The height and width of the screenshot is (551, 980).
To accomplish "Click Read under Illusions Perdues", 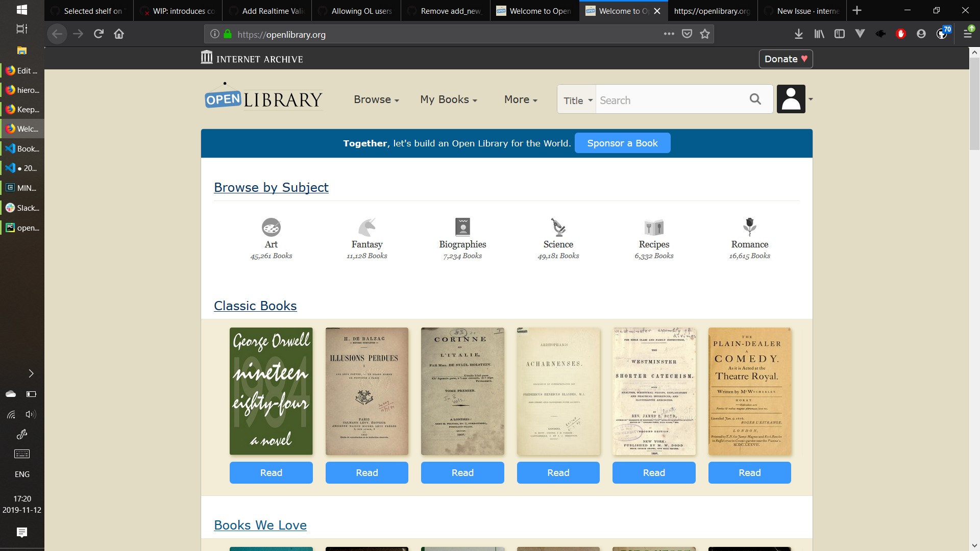I will [367, 472].
